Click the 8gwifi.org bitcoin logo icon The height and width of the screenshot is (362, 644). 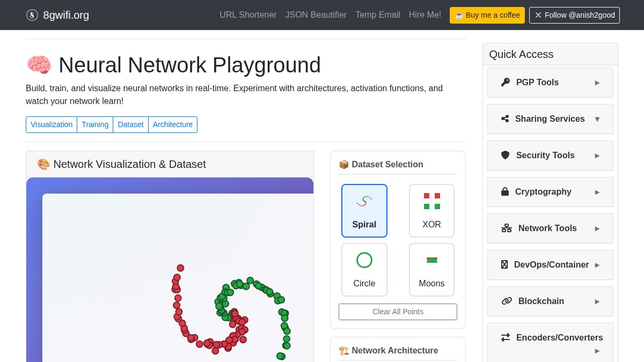coord(32,15)
